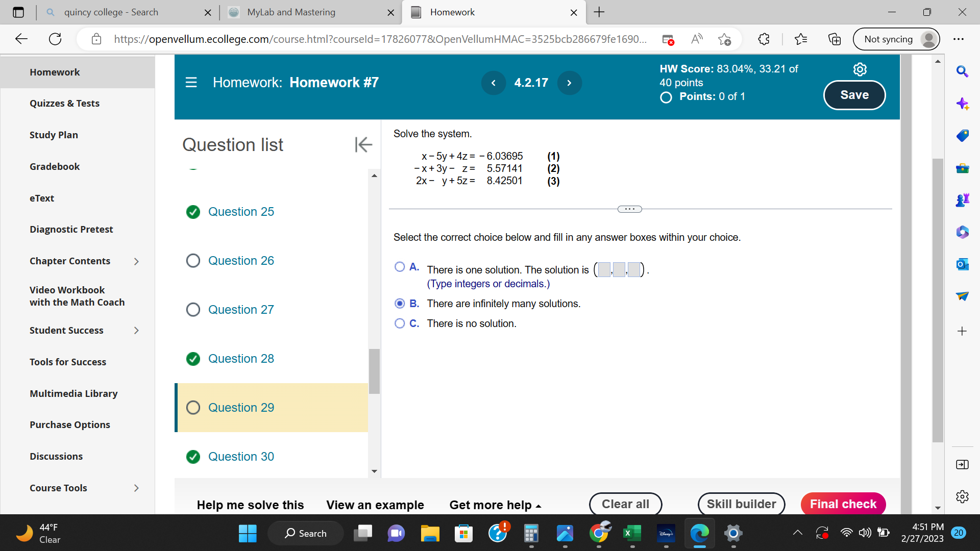Viewport: 980px width, 551px height.
Task: Open browser extensions puzzle icon
Action: 764,39
